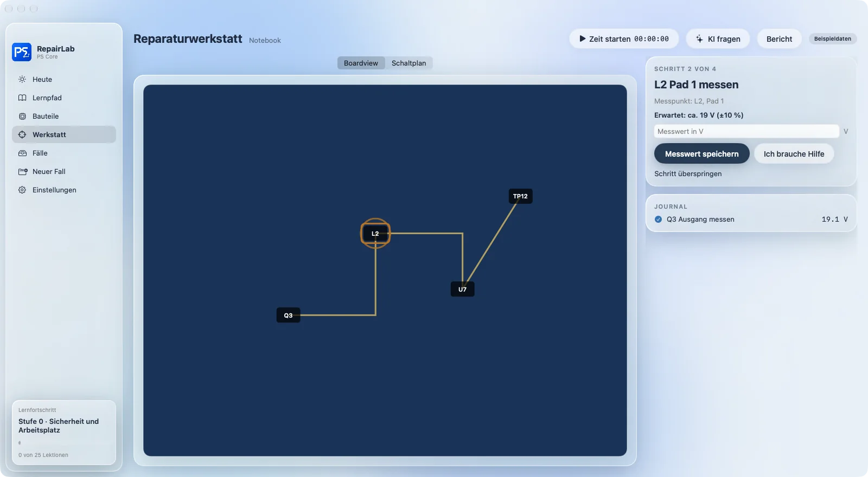Click the tray icon beside Fälle
Viewport: 868px width, 477px height.
tap(22, 153)
